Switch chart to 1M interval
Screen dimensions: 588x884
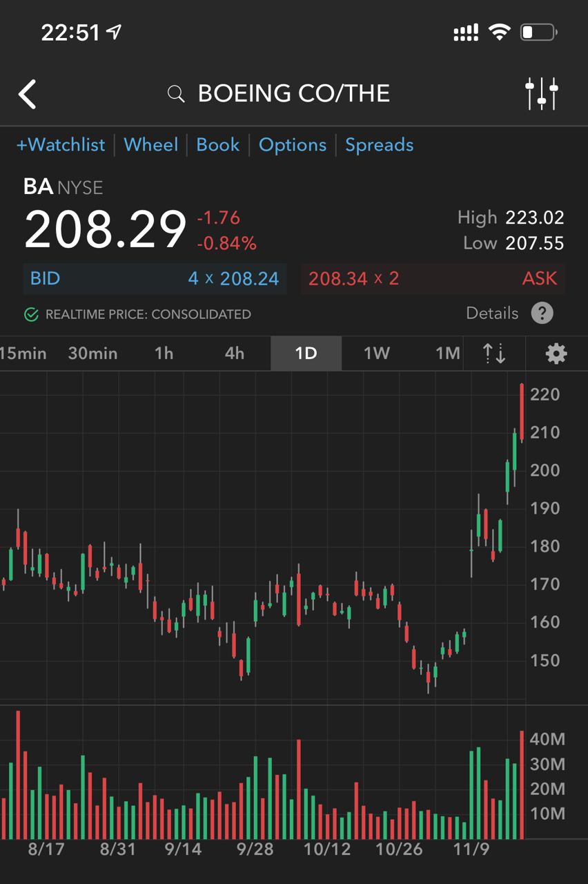448,354
